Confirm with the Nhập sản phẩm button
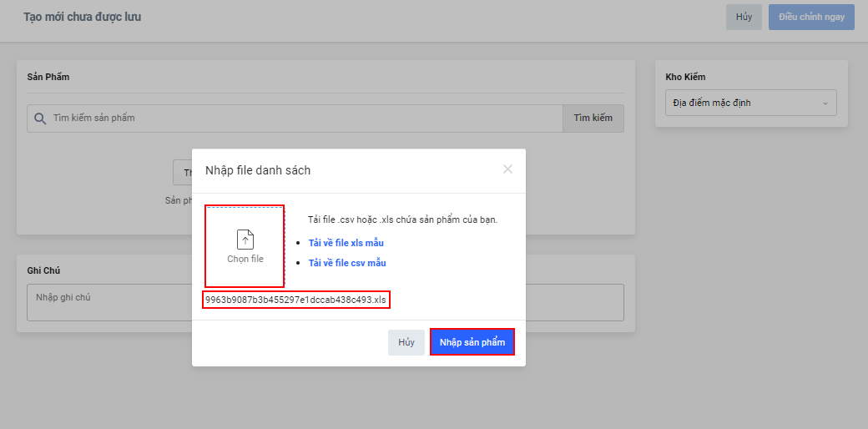 tap(472, 342)
